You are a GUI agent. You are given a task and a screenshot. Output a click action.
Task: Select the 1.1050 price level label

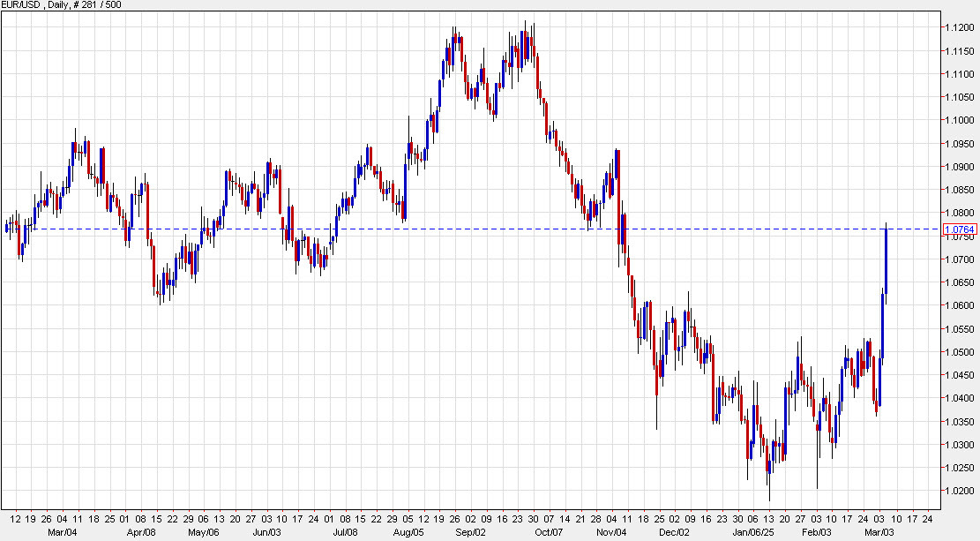(960, 97)
